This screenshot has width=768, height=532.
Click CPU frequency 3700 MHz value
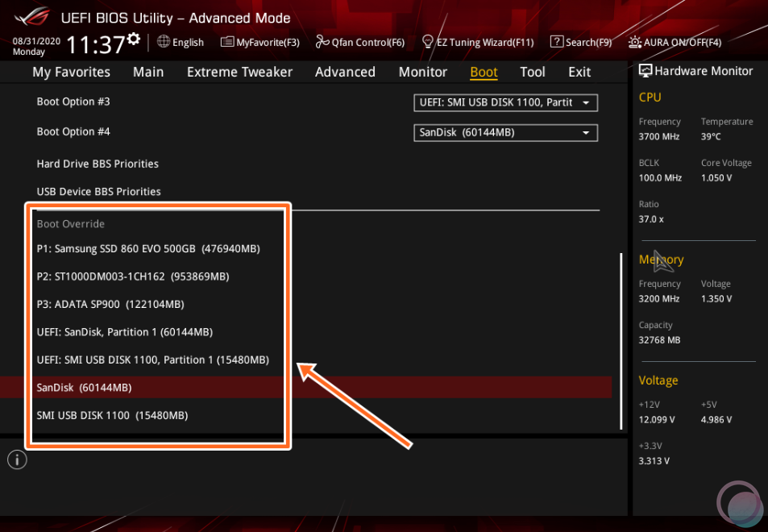[658, 137]
